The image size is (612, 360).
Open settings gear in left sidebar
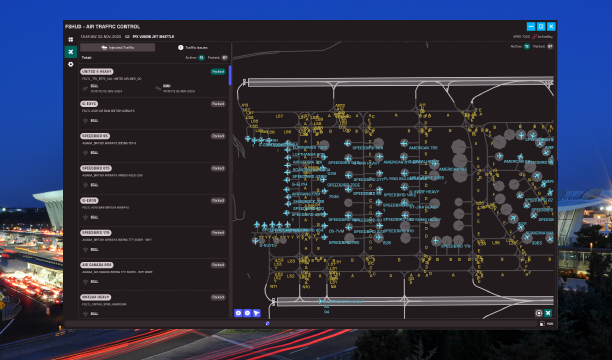(x=71, y=64)
